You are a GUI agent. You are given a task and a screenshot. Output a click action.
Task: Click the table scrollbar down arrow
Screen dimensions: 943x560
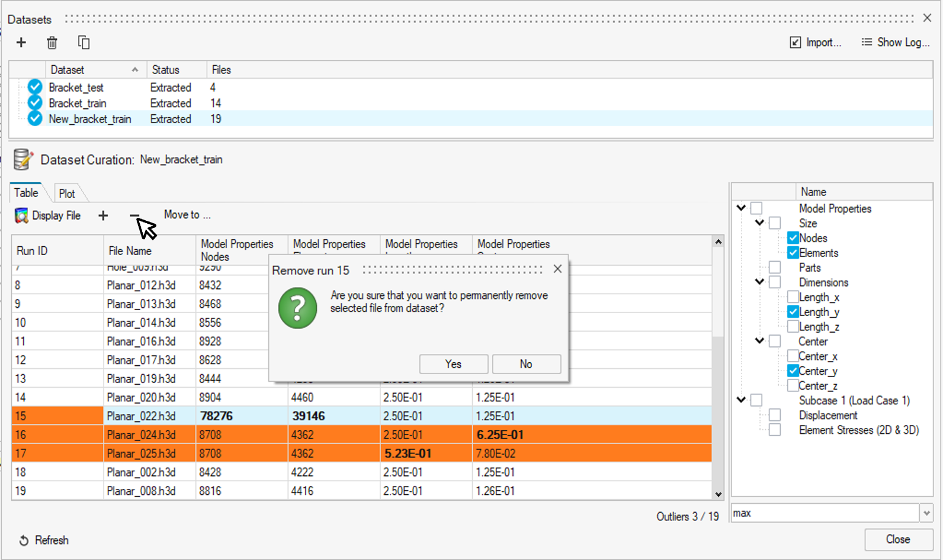[718, 494]
